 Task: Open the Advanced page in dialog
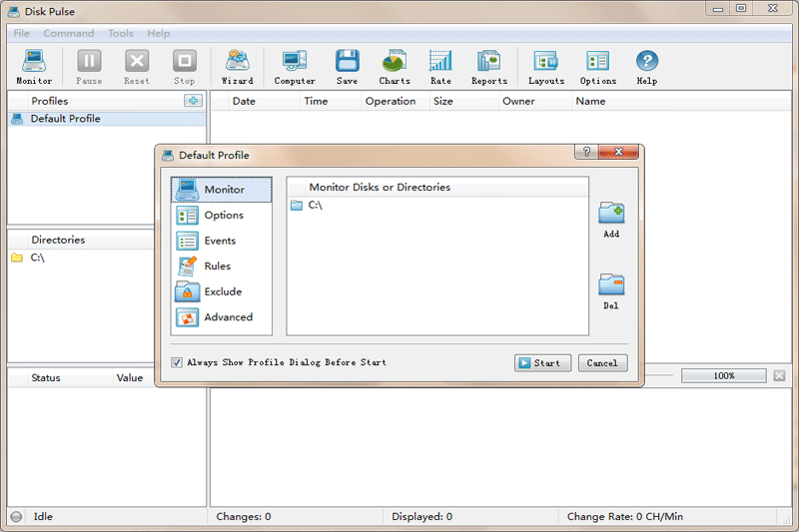221,317
